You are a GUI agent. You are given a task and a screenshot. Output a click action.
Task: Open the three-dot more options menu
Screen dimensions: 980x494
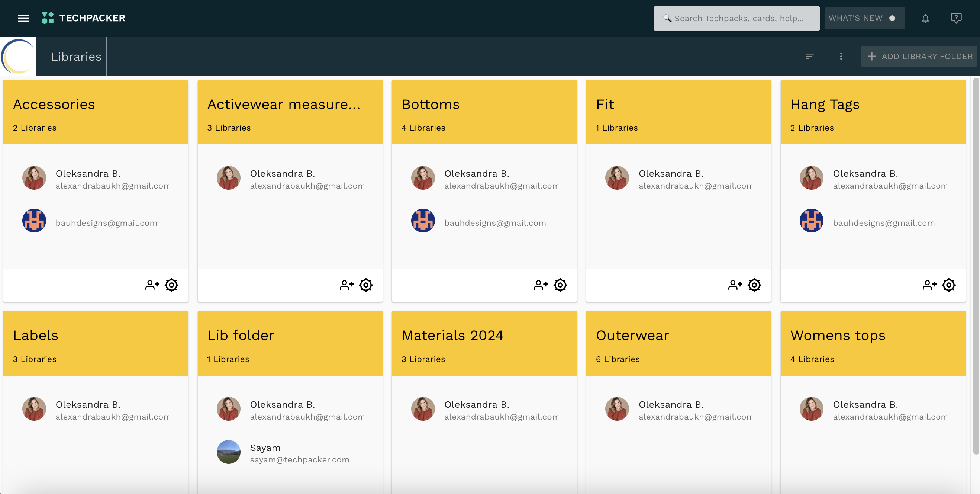[x=841, y=56]
